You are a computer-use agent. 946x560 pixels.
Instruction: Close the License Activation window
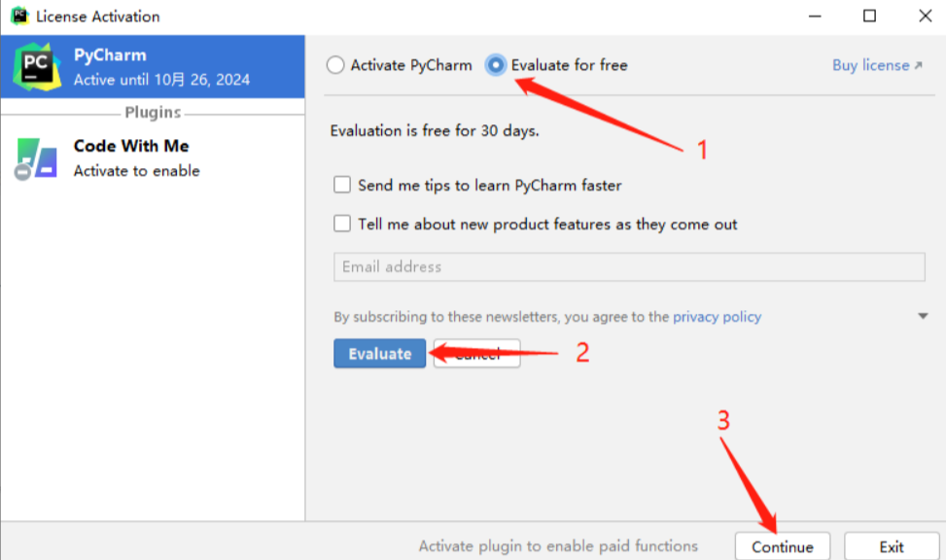(x=925, y=17)
